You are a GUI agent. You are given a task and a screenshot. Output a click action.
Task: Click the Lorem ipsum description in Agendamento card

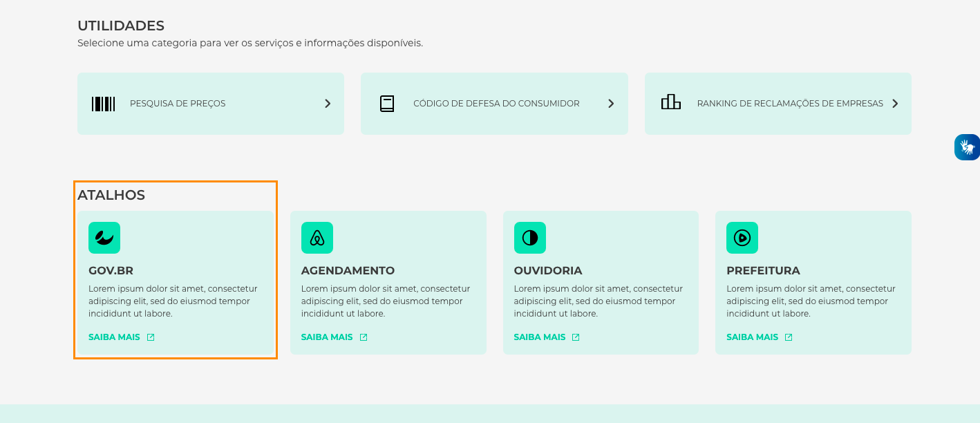coord(386,301)
